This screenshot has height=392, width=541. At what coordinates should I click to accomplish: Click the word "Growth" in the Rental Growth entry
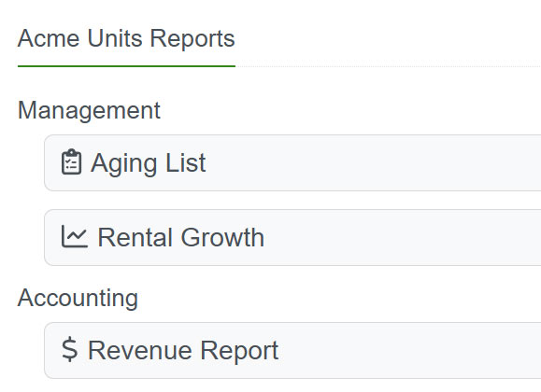coord(222,237)
